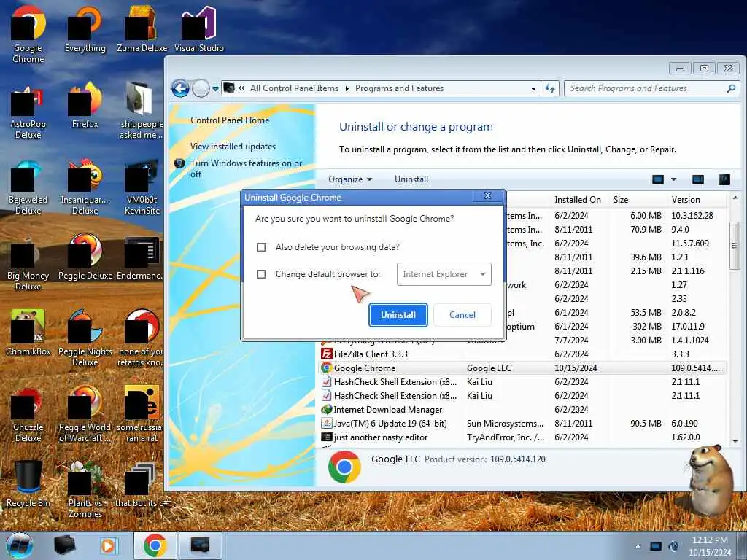Viewport: 747px width, 560px height.
Task: Open the Firefox desktop shortcut
Action: (x=85, y=105)
